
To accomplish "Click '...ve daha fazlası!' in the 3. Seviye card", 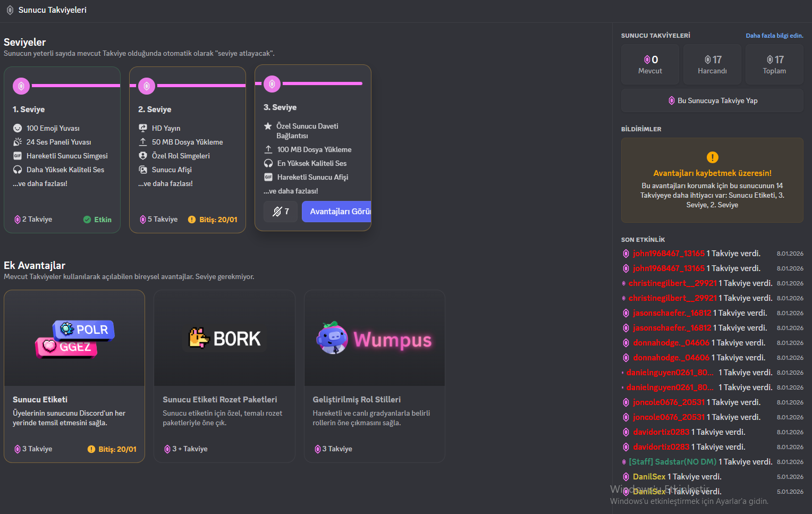I will click(x=291, y=191).
